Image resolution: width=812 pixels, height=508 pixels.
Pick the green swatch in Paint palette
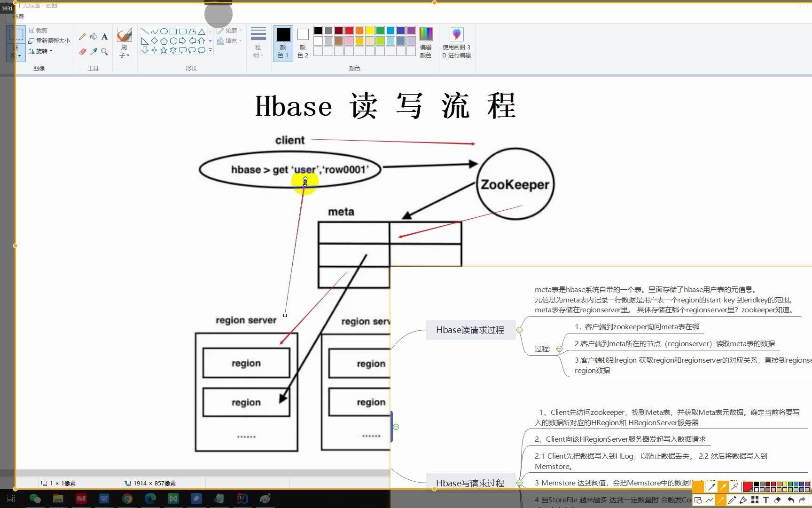380,31
